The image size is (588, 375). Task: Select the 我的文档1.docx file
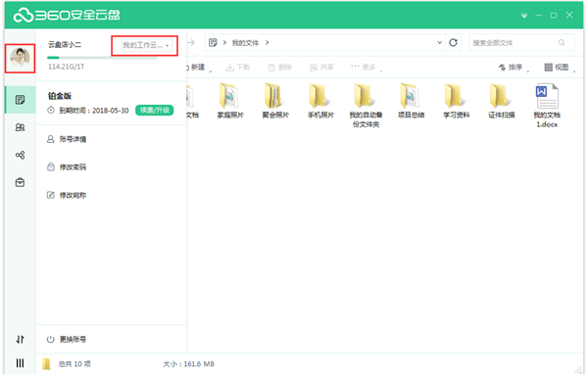pos(547,106)
